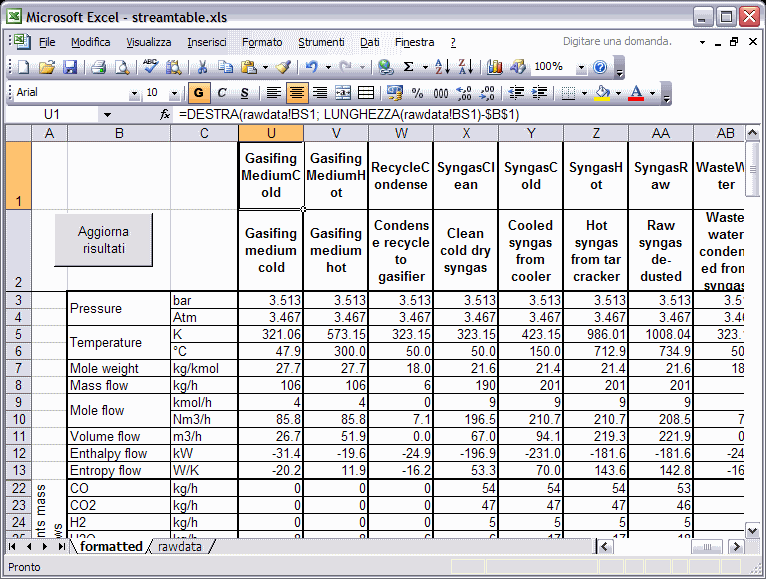Screen dimensions: 766x579
Task: Toggle center alignment button
Action: tap(297, 93)
